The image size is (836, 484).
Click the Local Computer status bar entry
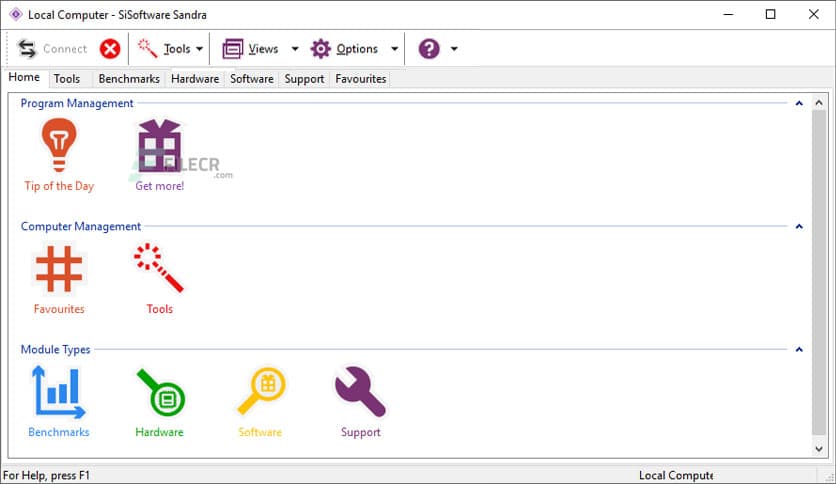click(676, 475)
